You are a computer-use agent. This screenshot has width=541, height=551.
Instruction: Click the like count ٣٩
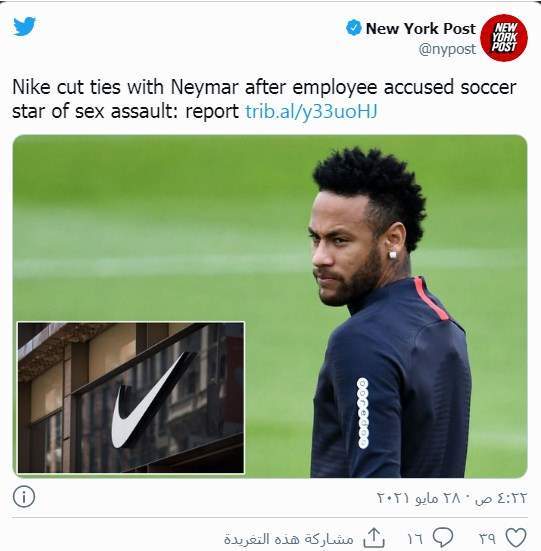point(487,538)
